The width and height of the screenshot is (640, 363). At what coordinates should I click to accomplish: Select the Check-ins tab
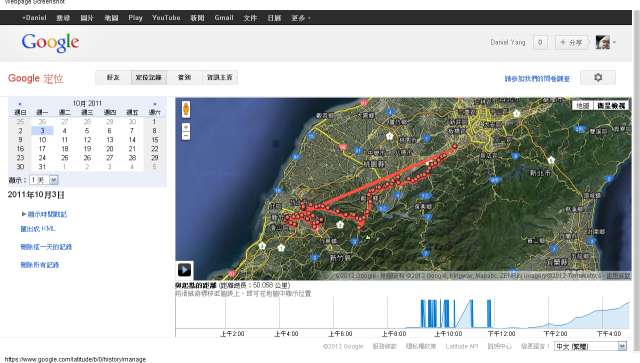(x=184, y=77)
